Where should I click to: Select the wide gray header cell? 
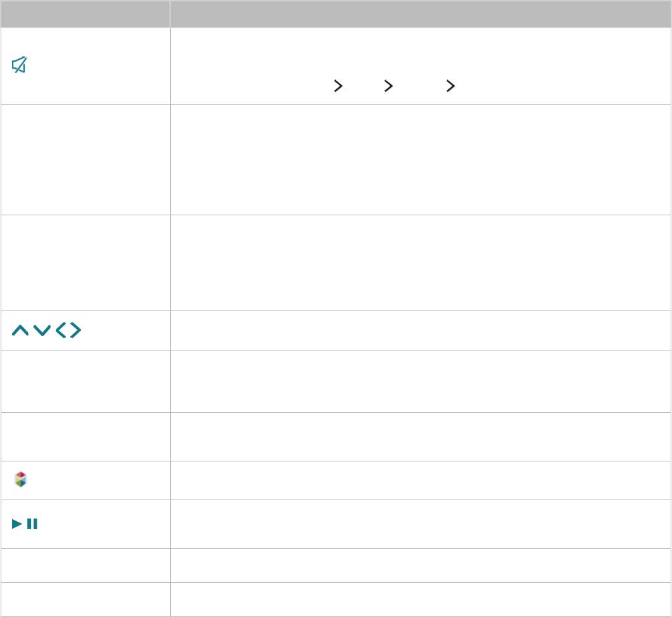tap(420, 14)
